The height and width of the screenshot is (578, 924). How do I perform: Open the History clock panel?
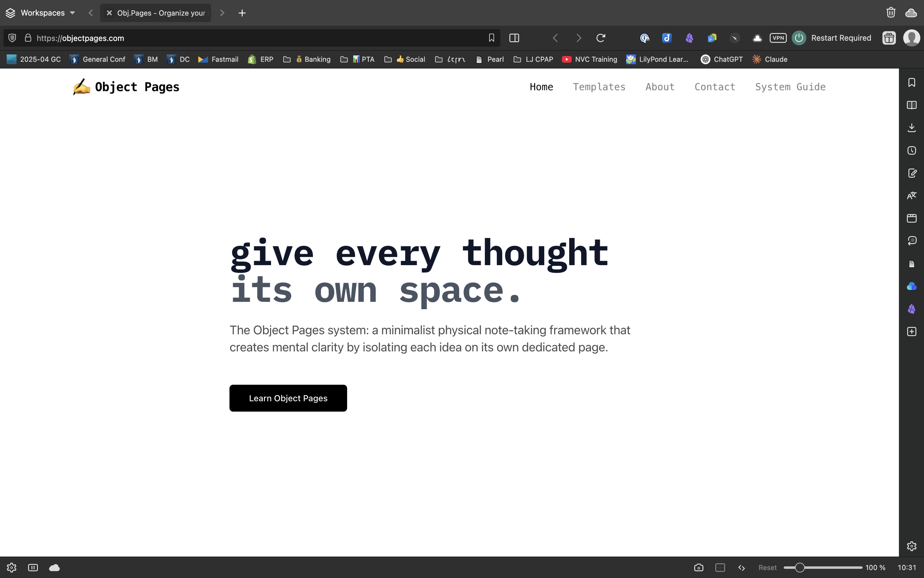point(911,150)
